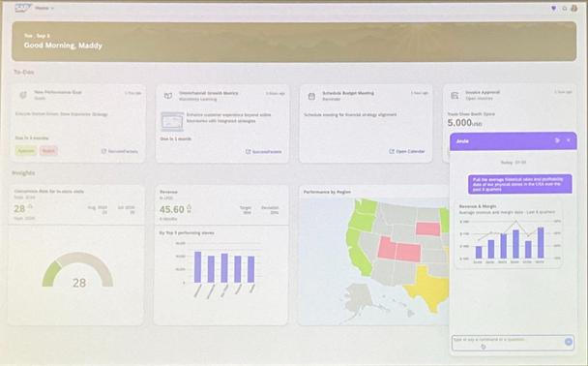Expand the Joule panel using header icon
Screen dimensions: 588x366
click(x=557, y=140)
